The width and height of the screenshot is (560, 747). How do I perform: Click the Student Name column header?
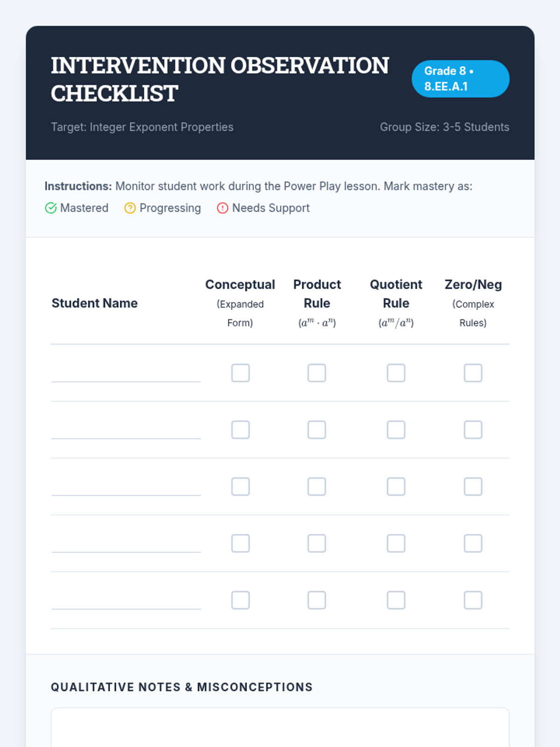(95, 303)
